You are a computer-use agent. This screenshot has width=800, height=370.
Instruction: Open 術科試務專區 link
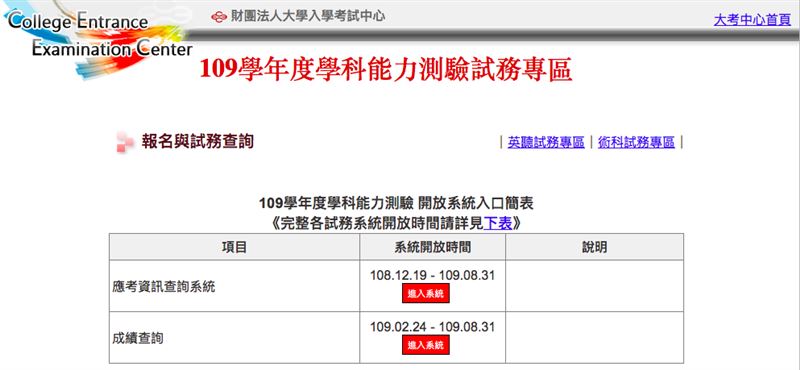click(x=636, y=142)
